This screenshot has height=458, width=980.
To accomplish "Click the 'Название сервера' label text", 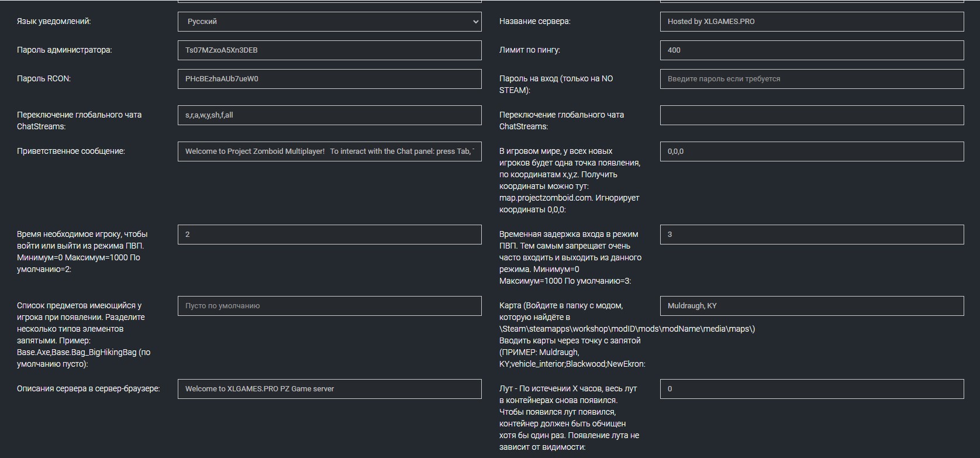I will tap(534, 22).
